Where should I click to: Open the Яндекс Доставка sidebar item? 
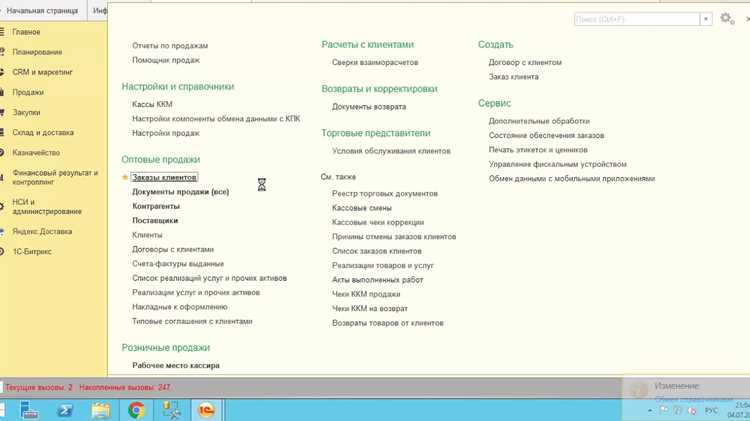[x=42, y=232]
